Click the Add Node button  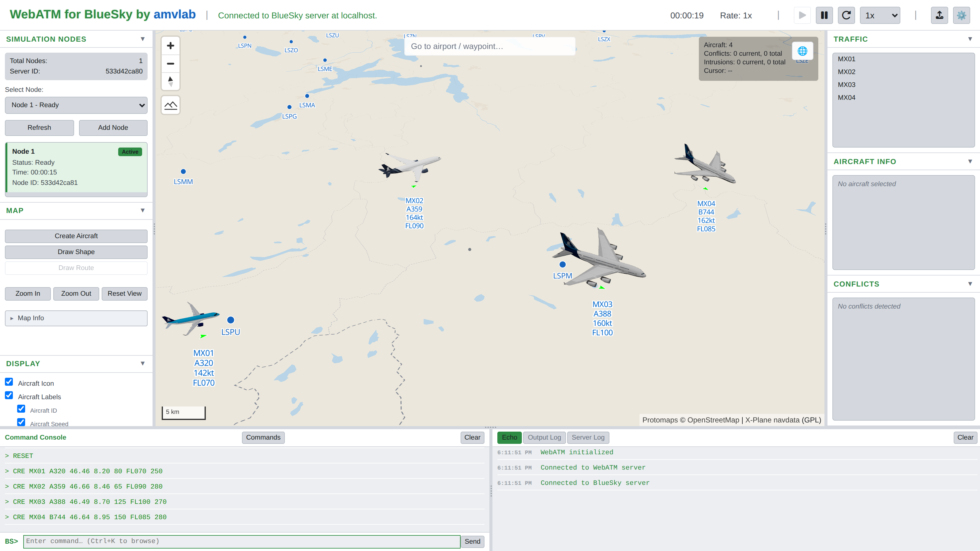point(113,128)
